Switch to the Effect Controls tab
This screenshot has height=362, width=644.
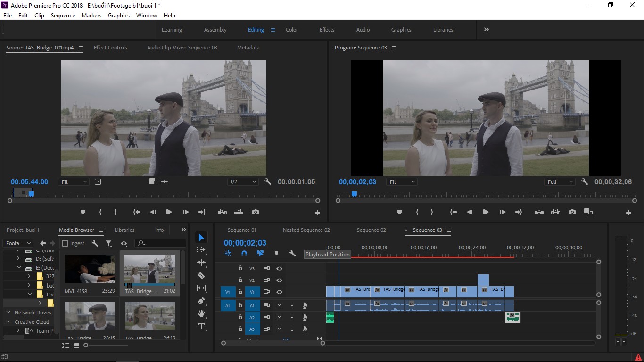(x=110, y=48)
